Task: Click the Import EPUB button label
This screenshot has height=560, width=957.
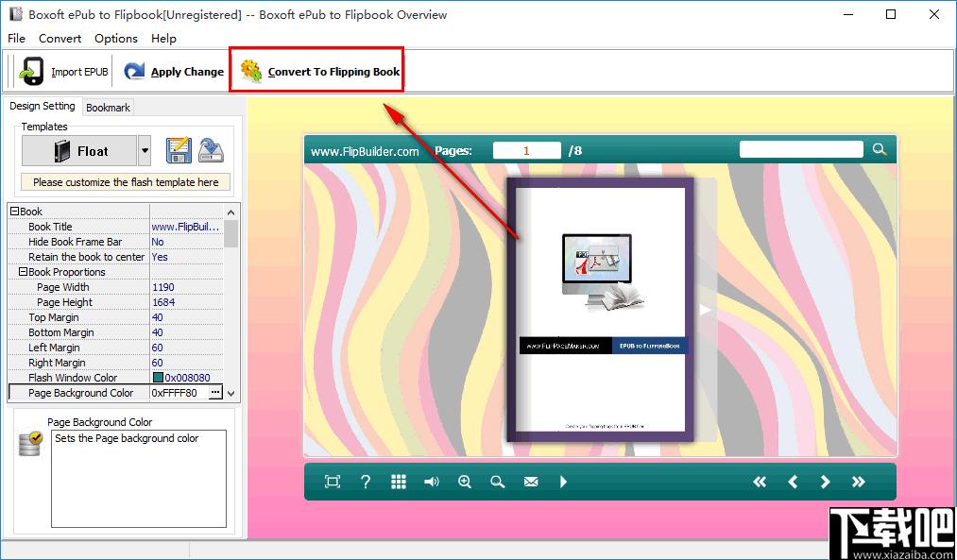Action: (79, 72)
